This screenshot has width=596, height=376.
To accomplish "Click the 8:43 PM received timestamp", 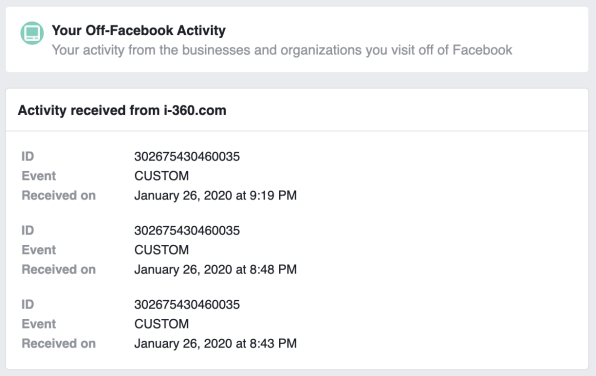I will [216, 344].
